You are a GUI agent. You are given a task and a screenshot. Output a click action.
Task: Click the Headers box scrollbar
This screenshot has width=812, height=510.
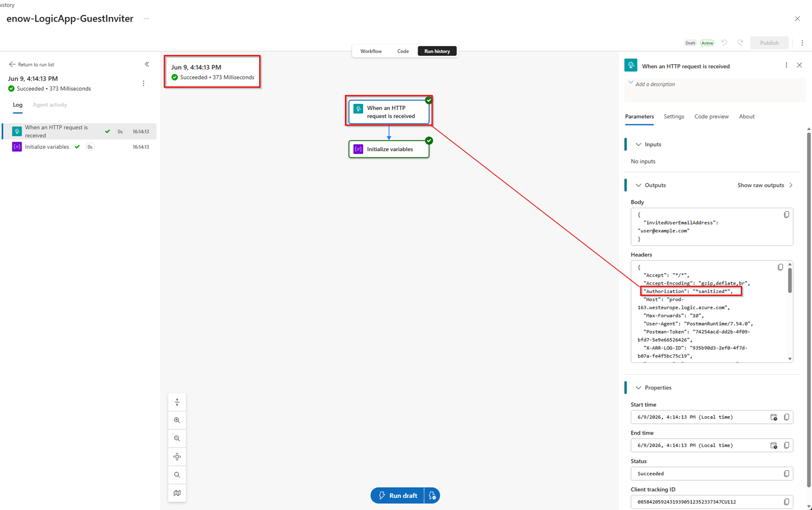tap(790, 280)
